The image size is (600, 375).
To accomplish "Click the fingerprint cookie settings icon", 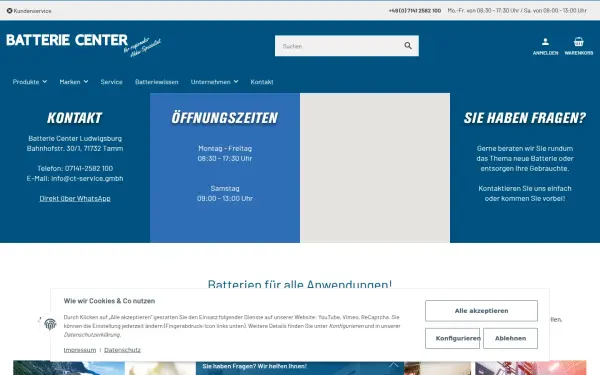I will pos(50,324).
